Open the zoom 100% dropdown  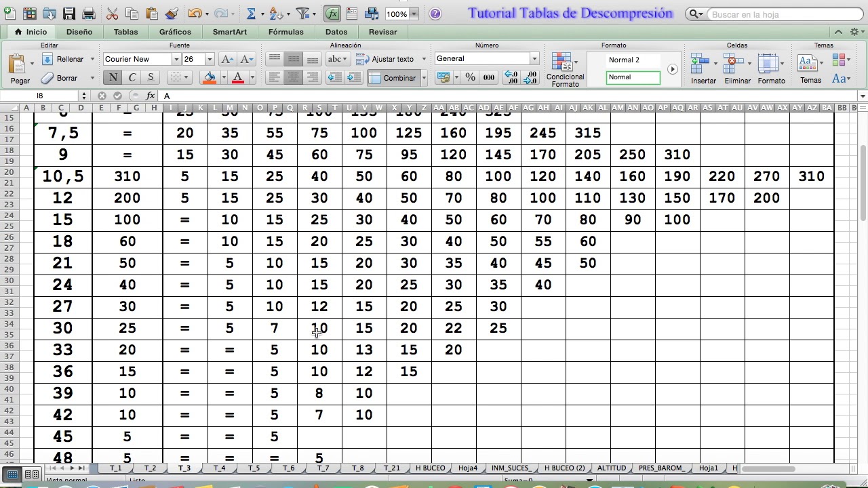414,14
